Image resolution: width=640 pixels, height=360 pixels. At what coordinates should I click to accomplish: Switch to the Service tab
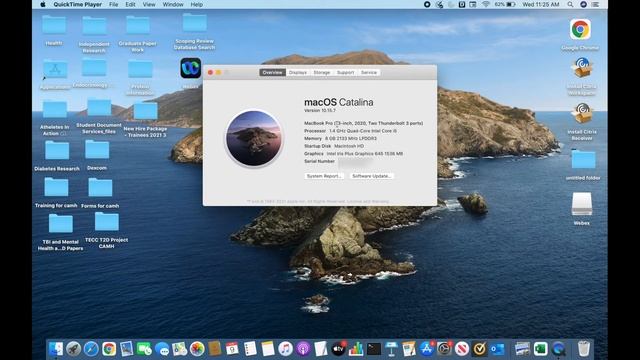click(x=369, y=72)
